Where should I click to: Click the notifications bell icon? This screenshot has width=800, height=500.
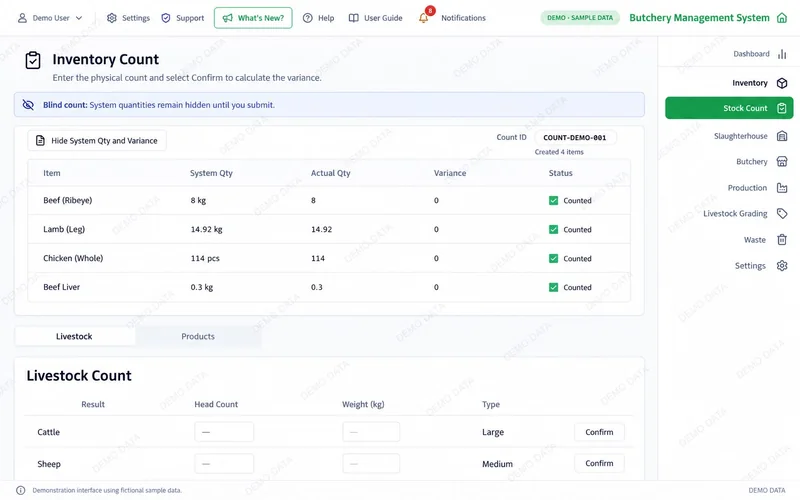click(x=424, y=18)
